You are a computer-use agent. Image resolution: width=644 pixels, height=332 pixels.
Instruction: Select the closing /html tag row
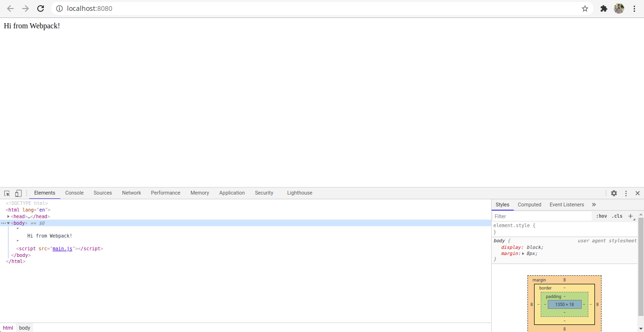pyautogui.click(x=16, y=261)
